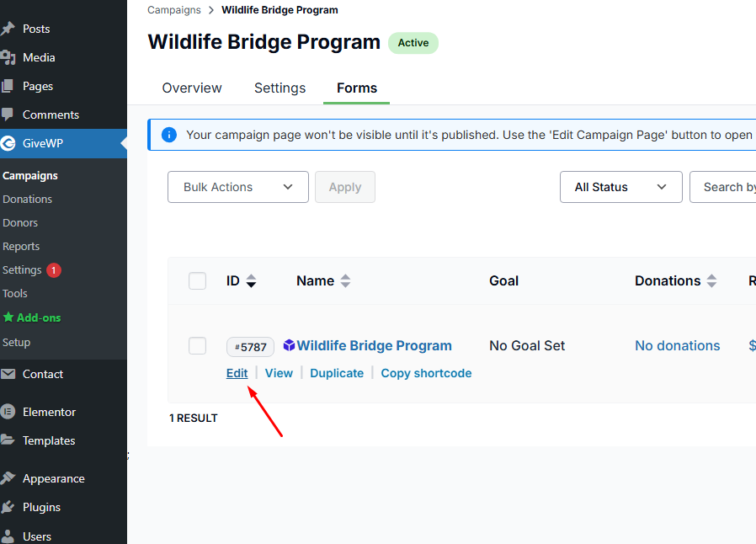The height and width of the screenshot is (544, 756).
Task: Click the Pages icon in sidebar
Action: [8, 86]
